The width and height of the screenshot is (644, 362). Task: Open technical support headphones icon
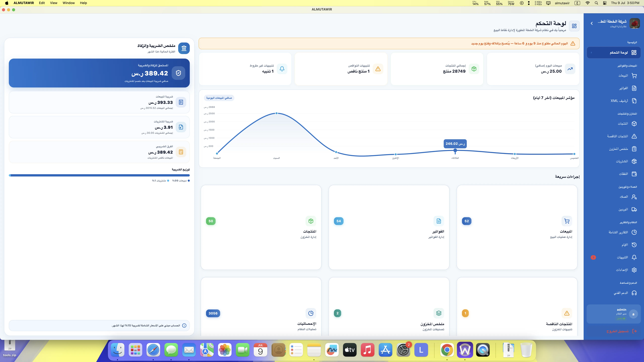634,293
